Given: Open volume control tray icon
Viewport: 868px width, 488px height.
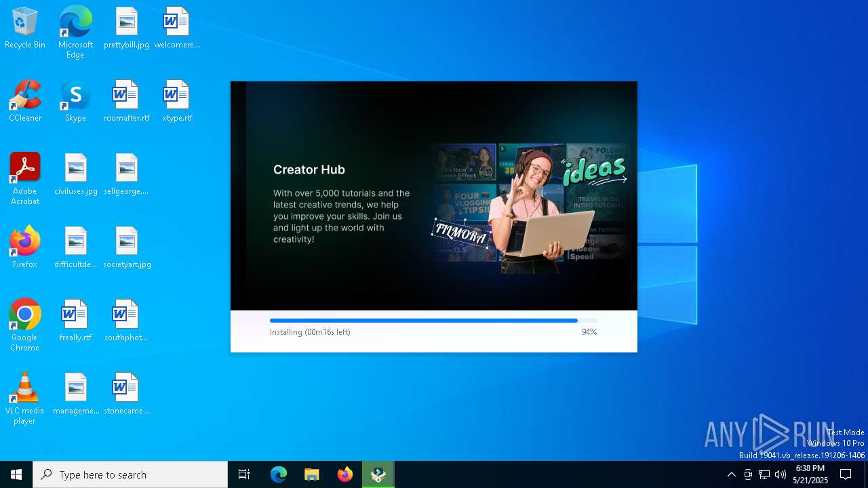Looking at the screenshot, I should [x=781, y=474].
